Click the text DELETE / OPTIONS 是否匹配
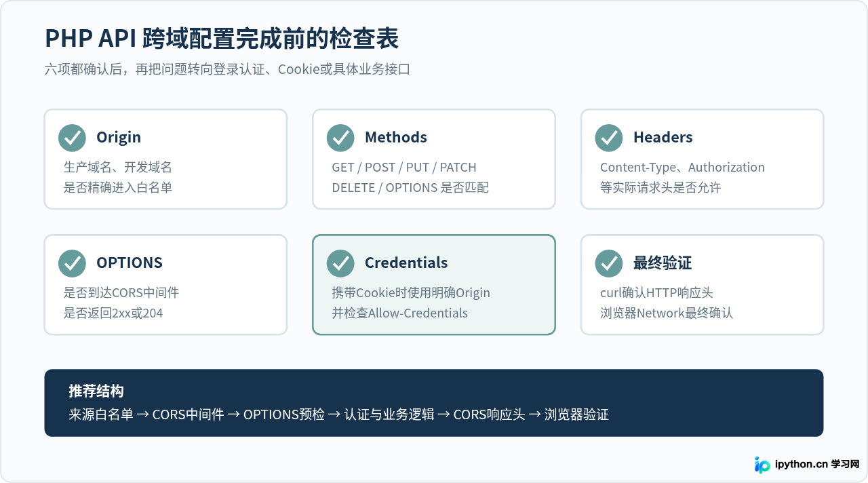Viewport: 868px width, 483px height. [410, 187]
